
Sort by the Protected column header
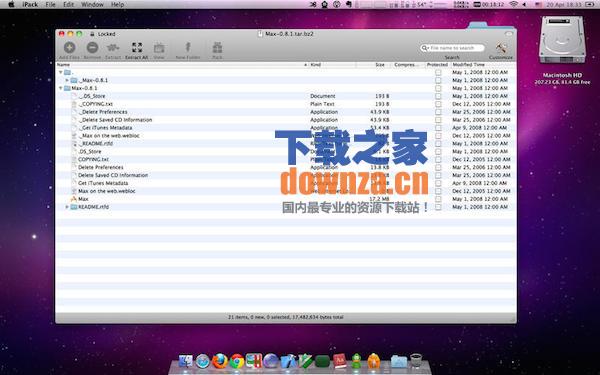[x=437, y=65]
